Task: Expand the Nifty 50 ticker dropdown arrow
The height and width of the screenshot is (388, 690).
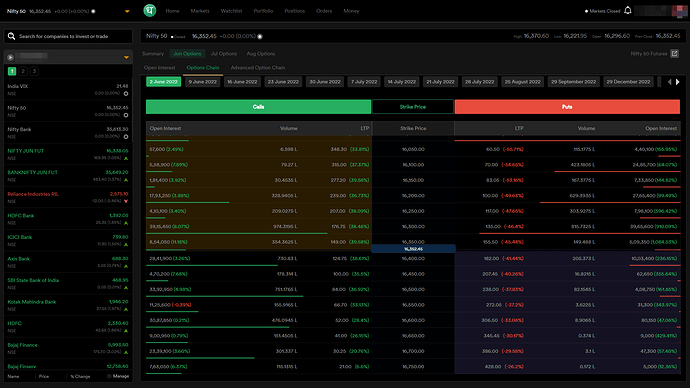Action: [127, 11]
